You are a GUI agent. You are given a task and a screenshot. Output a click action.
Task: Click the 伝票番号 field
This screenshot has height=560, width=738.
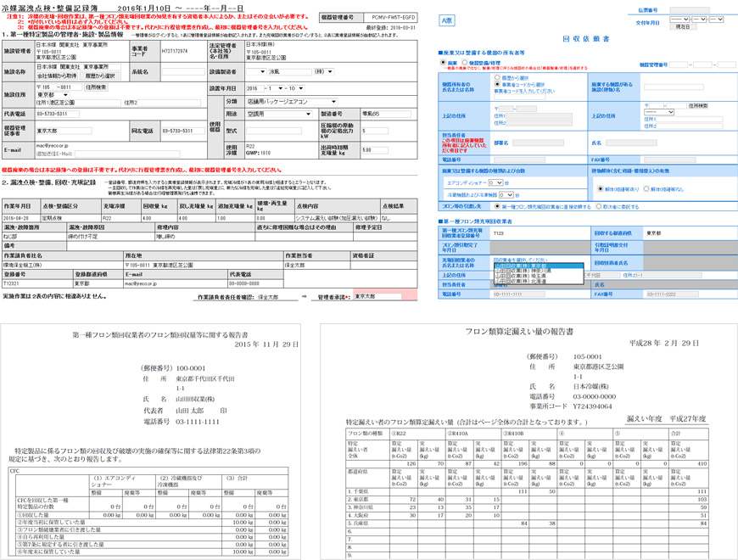coord(690,10)
